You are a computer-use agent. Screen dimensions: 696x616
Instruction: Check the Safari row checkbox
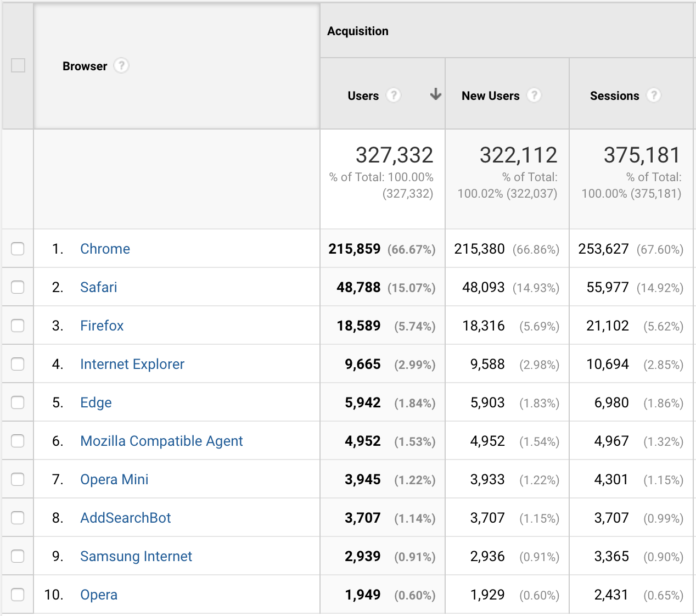18,287
